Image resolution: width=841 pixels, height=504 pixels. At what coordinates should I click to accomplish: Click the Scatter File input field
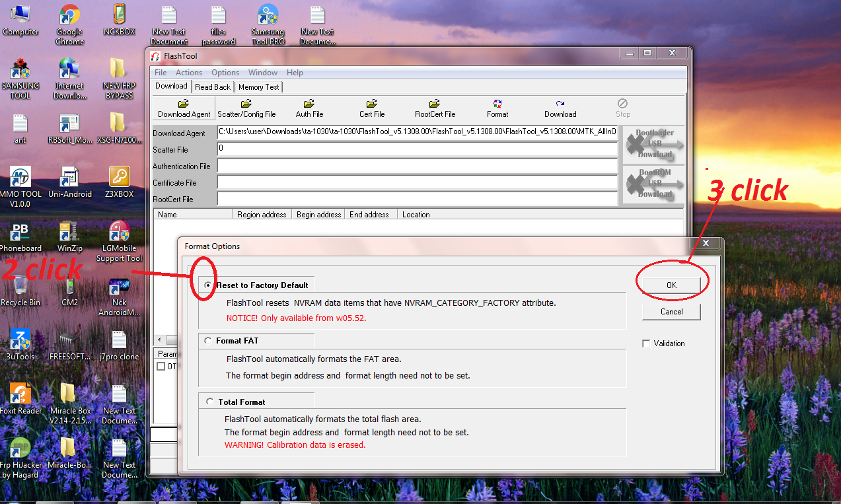click(x=418, y=149)
